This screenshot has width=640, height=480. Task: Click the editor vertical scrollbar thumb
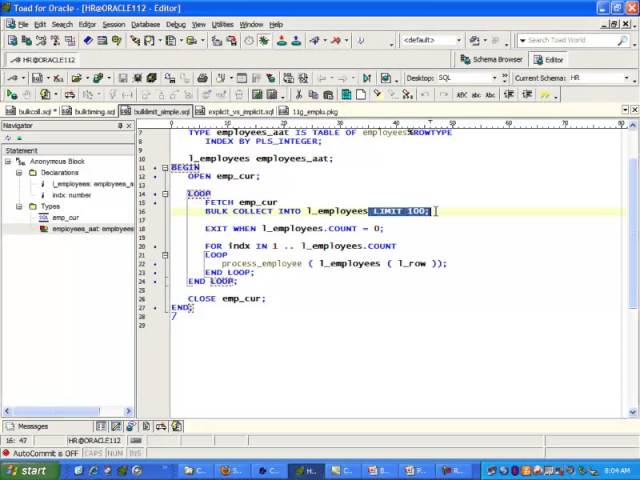633,233
